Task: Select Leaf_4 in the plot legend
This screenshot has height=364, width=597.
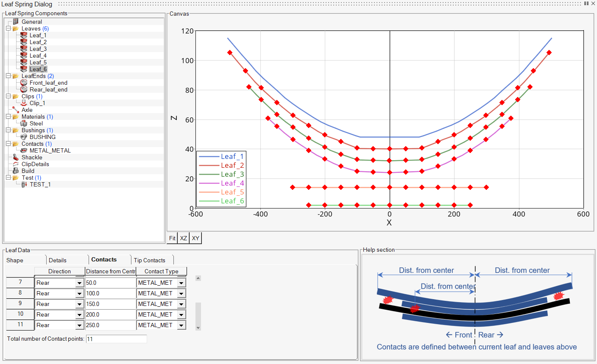Action: [x=232, y=183]
